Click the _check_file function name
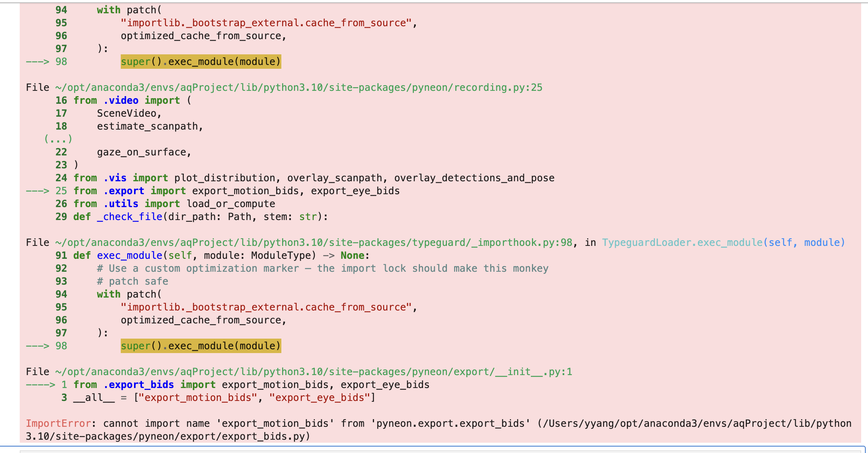Screen dimensions: 868x453 tap(129, 217)
